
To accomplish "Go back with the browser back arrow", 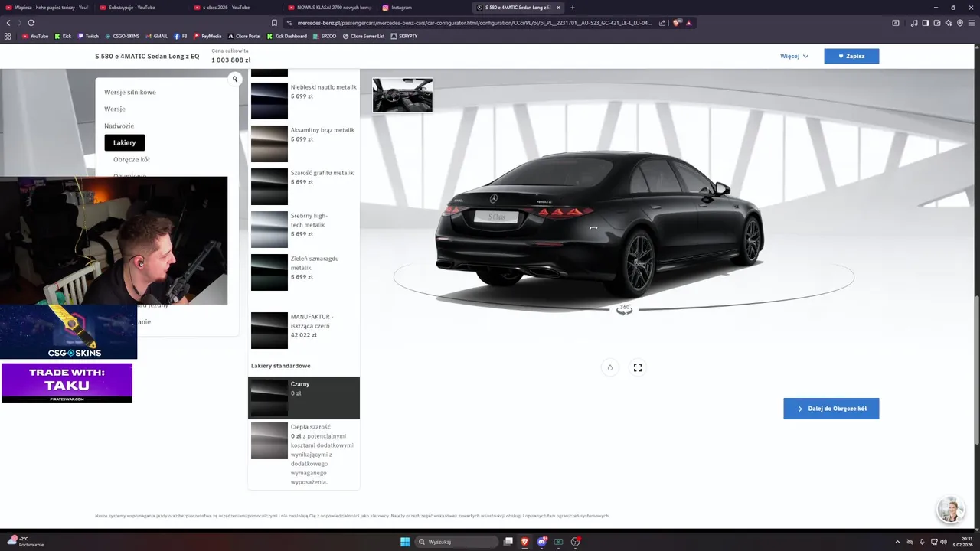I will tap(8, 23).
